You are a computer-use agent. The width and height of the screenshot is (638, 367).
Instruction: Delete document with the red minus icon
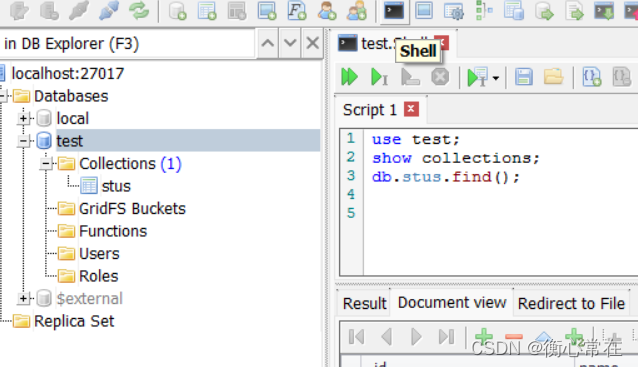click(514, 337)
